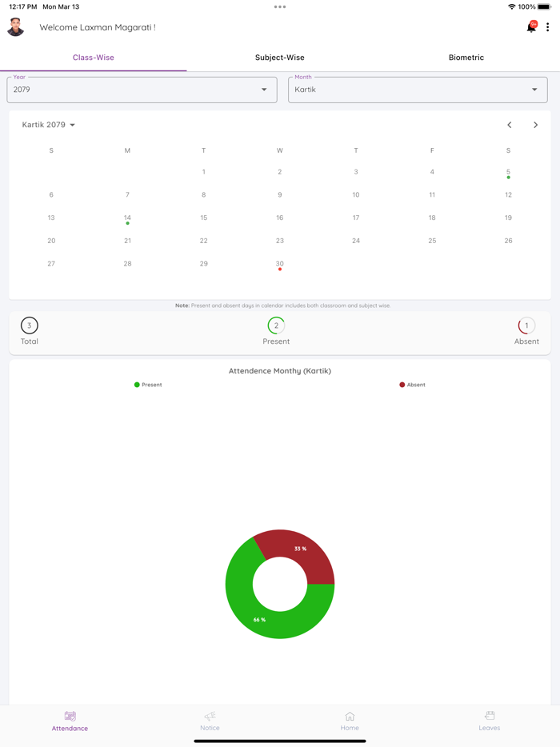560x747 pixels.
Task: Select day 22 in the calendar
Action: (203, 241)
